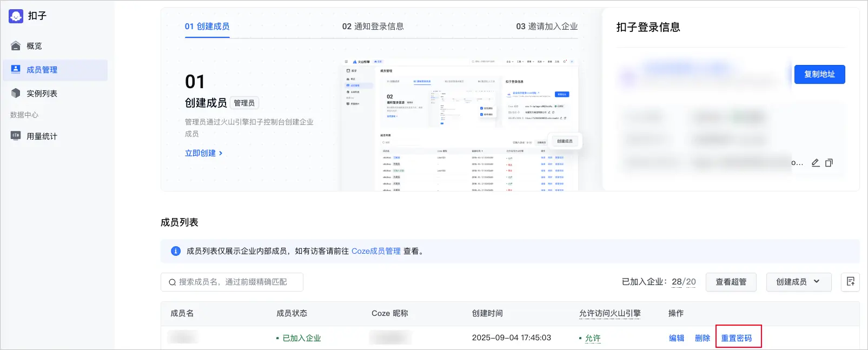Click the 扣子 logo icon
Viewport: 868px width, 350px height.
(x=16, y=16)
